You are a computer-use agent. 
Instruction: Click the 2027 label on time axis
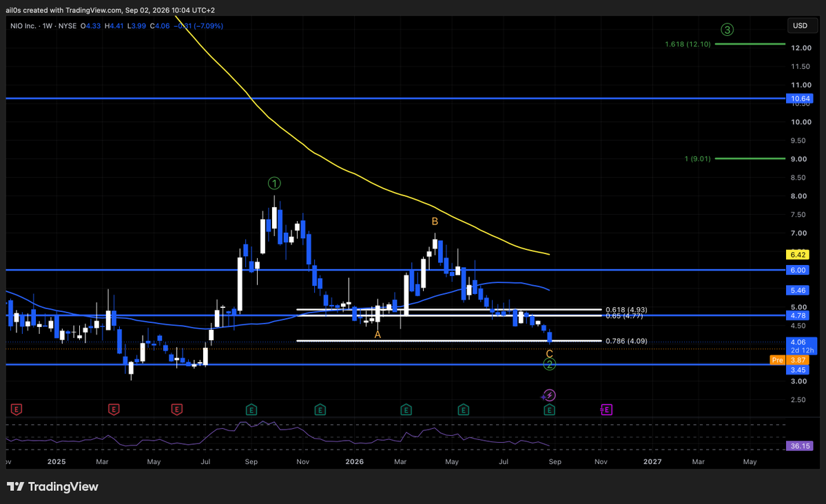(x=652, y=462)
